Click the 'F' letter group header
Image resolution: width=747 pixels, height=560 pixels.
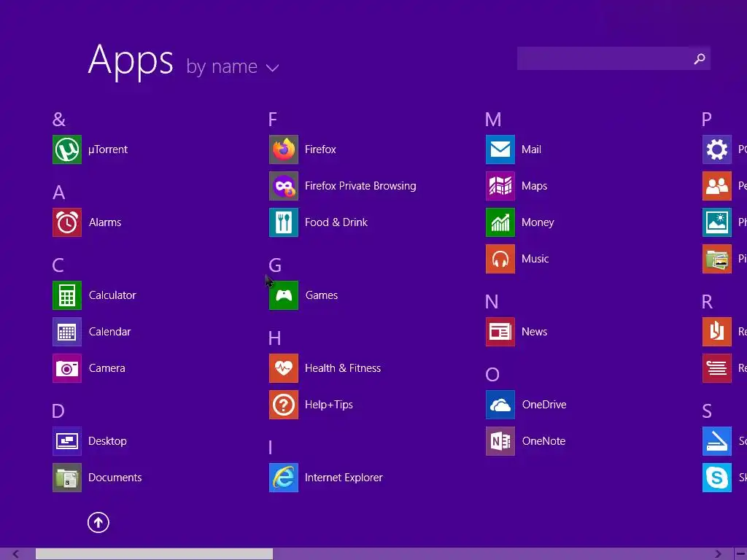tap(273, 120)
